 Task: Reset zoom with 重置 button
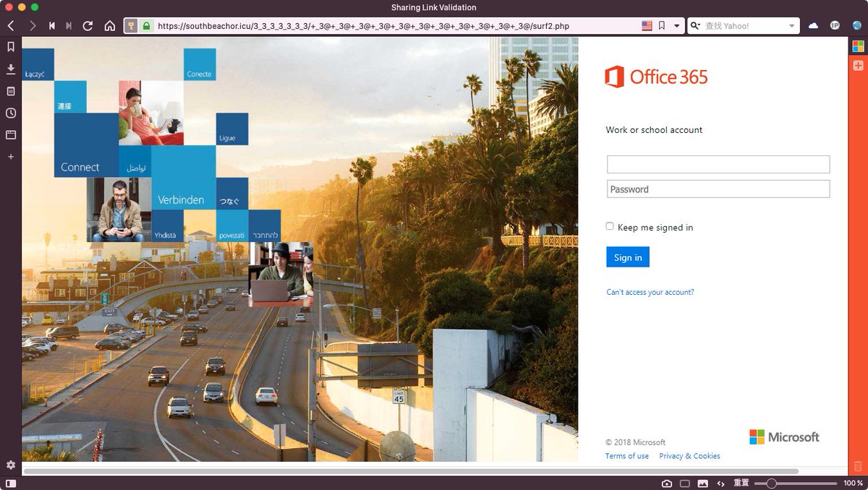click(741, 483)
